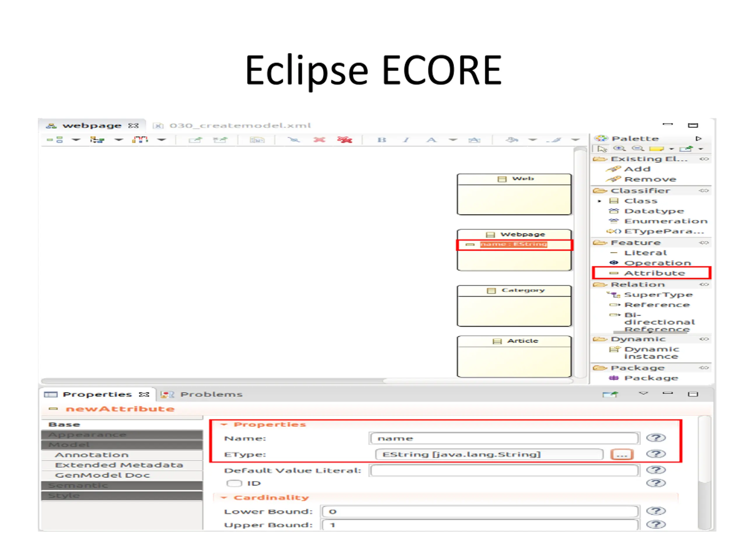The image size is (747, 560).
Task: Toggle pin on Package palette drawer
Action: click(704, 368)
